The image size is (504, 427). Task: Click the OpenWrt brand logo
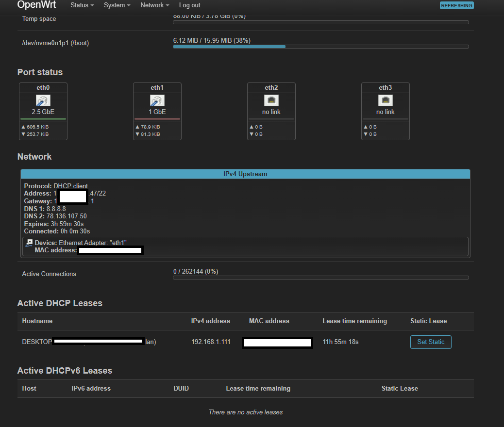[x=36, y=5]
